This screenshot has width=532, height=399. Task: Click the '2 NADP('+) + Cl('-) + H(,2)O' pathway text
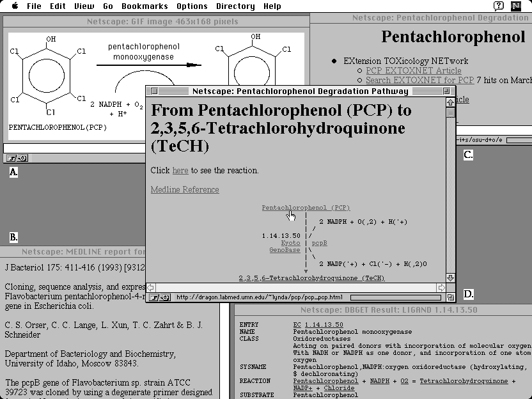(x=373, y=264)
